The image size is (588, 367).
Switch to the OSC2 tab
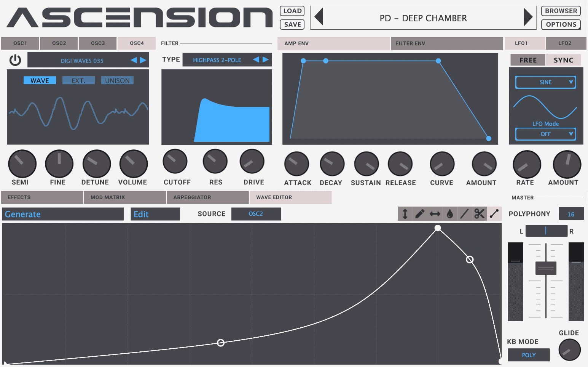59,43
